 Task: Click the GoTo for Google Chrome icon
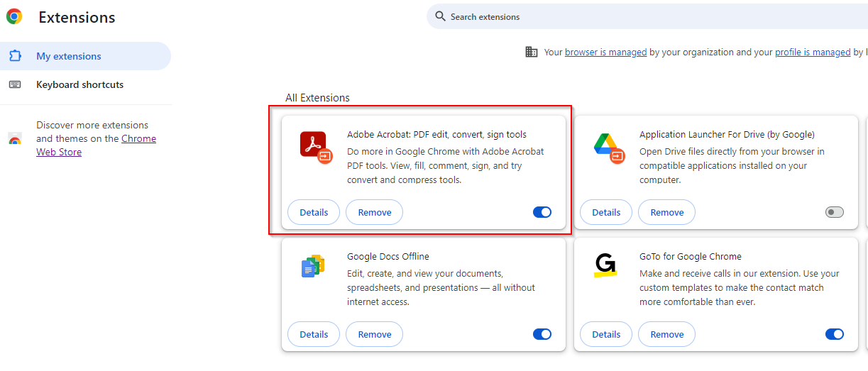pyautogui.click(x=605, y=265)
